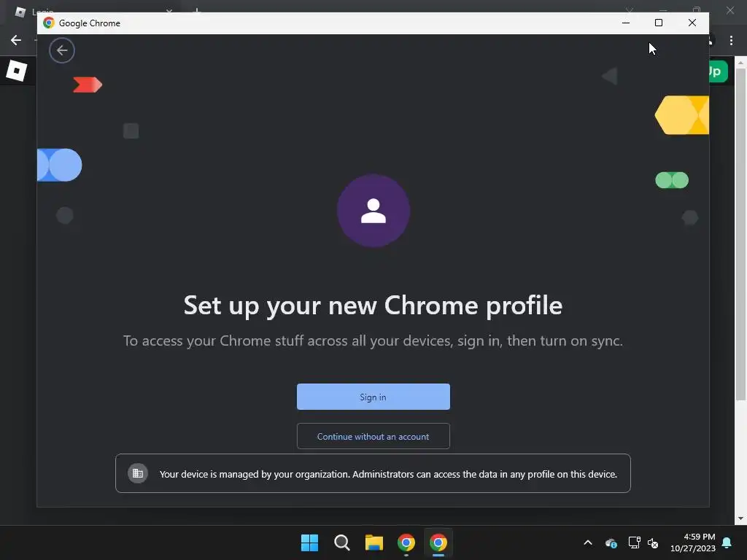Click the Roblox logo in background page

point(16,71)
